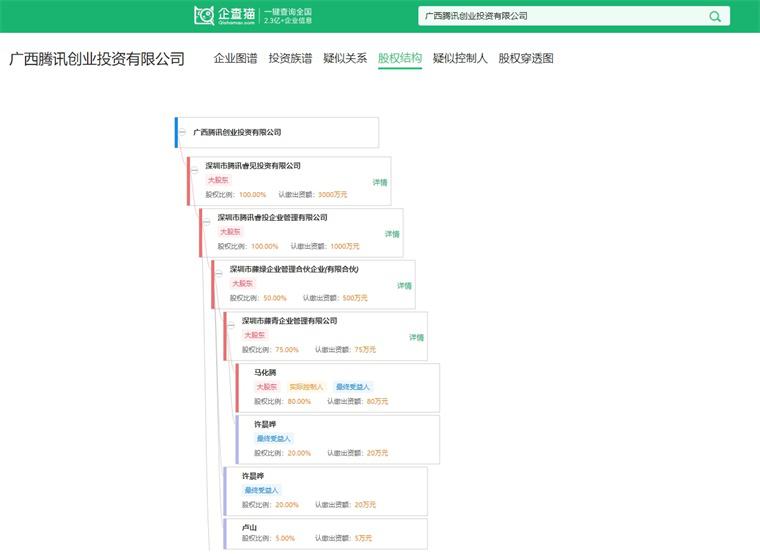Click 大股东 tag on 马化腾 card
The width and height of the screenshot is (760, 554).
tap(266, 387)
